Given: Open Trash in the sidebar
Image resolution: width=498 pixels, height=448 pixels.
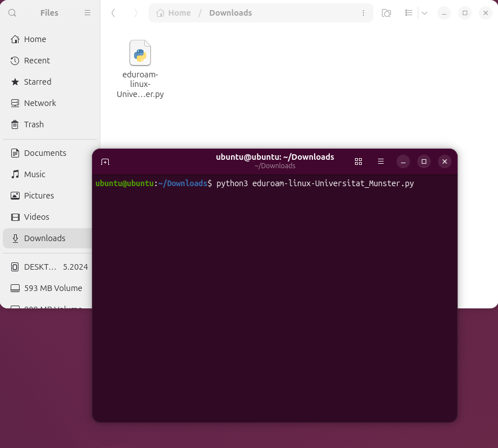Looking at the screenshot, I should [x=50, y=124].
